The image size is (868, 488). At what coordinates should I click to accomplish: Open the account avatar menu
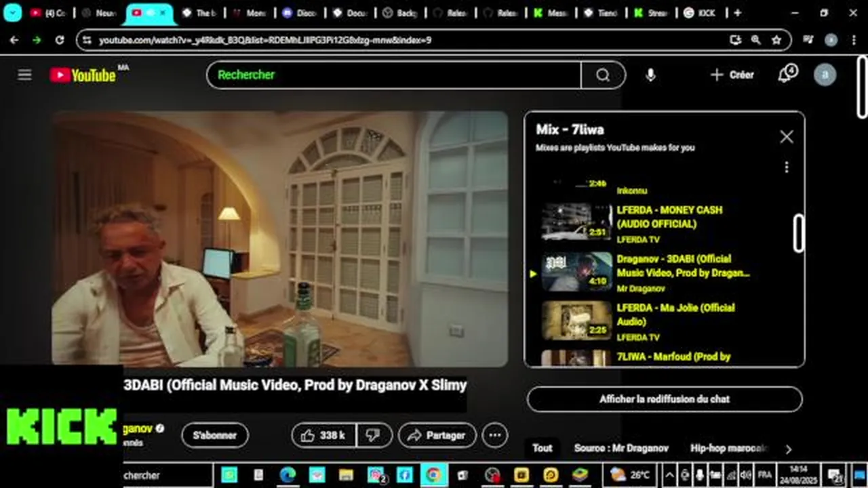pyautogui.click(x=825, y=75)
